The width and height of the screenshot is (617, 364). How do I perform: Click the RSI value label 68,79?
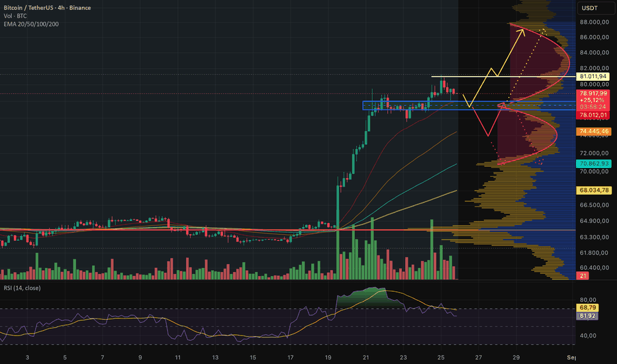[x=587, y=308]
